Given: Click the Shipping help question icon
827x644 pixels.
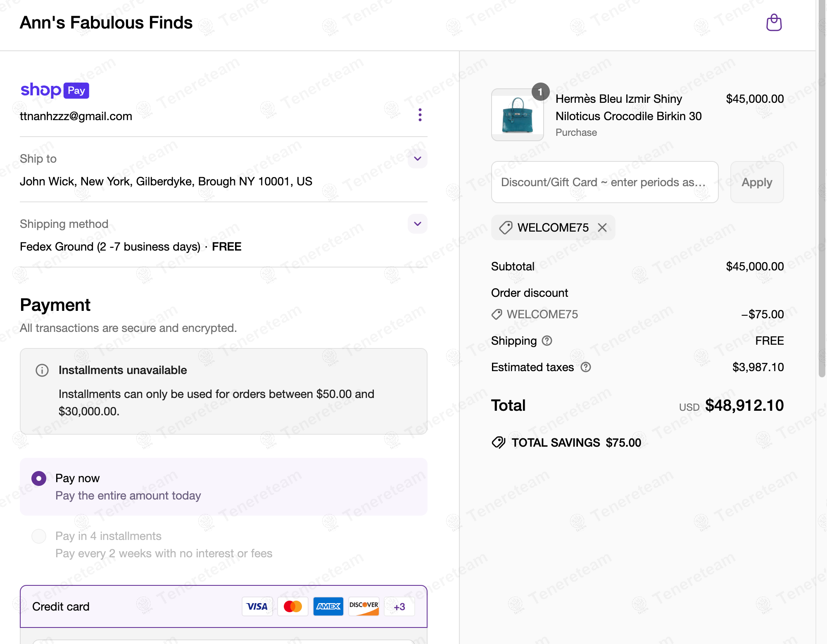Looking at the screenshot, I should [x=547, y=341].
